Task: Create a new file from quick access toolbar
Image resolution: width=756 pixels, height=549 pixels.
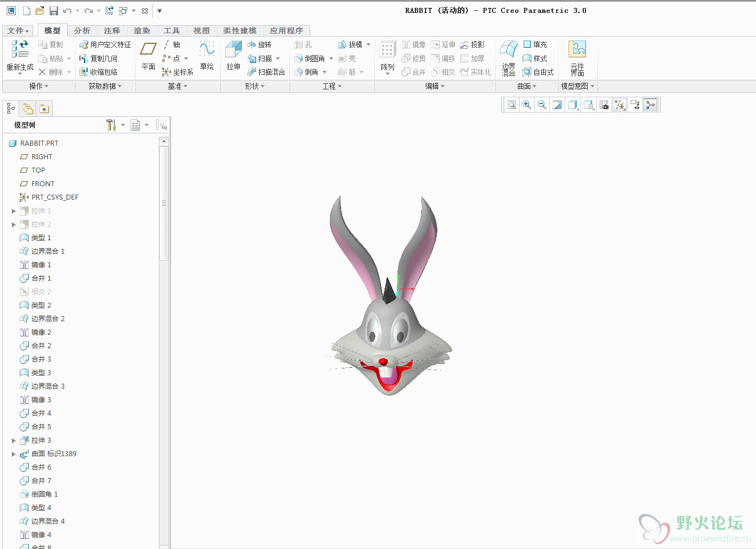Action: tap(26, 11)
